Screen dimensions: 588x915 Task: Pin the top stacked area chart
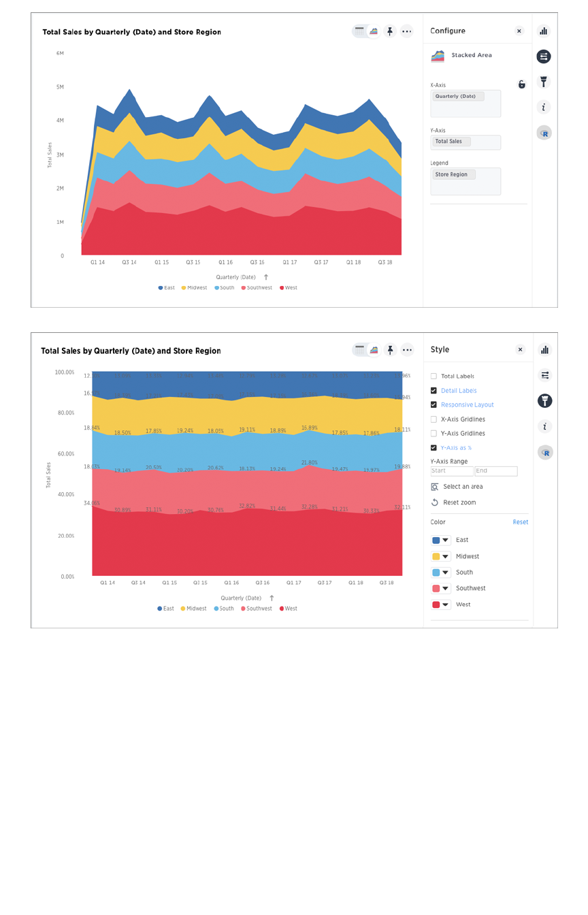(389, 31)
